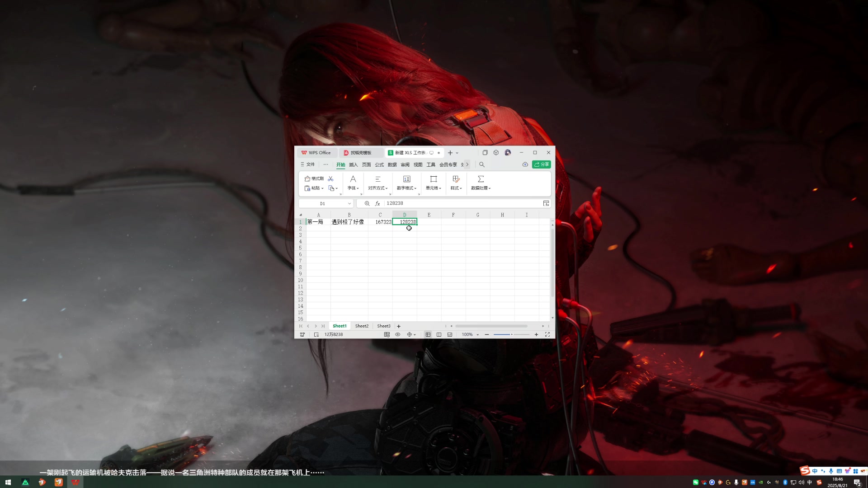Screen dimensions: 868x488
Task: Click ribbon tabs scroll-right chevron
Action: click(x=467, y=164)
